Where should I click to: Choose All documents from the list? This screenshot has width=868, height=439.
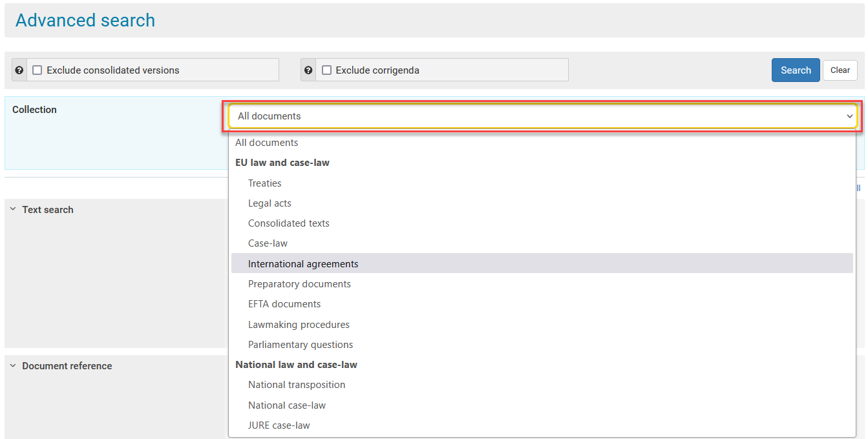(x=542, y=143)
